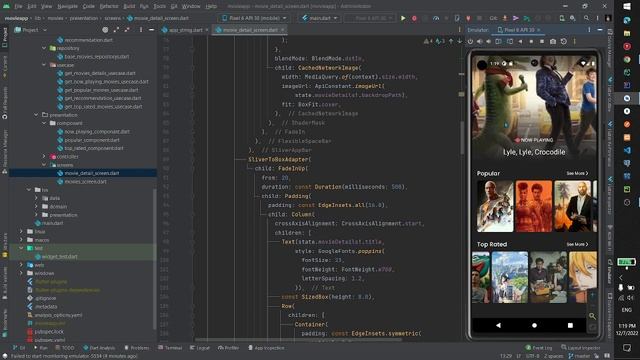Open the Dart Analysis tool window
The height and width of the screenshot is (360, 640).
click(x=99, y=348)
